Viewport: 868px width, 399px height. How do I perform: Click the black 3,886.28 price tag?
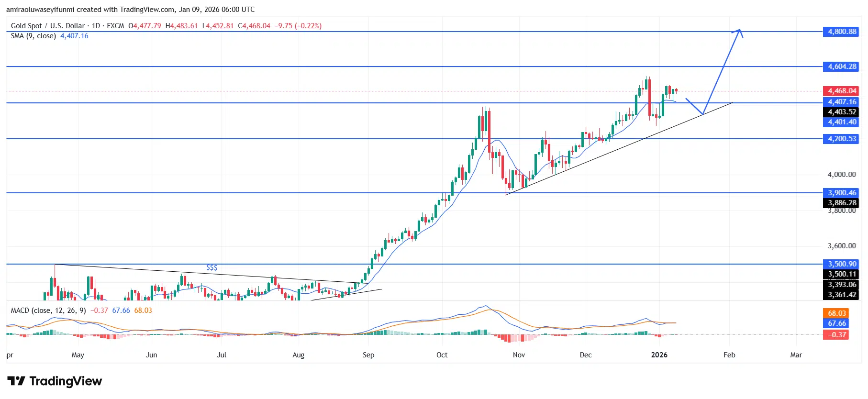(x=842, y=203)
